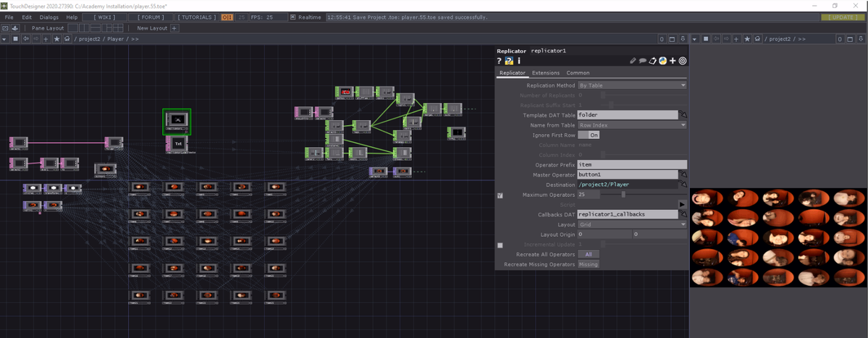Viewport: 868px width, 338px height.
Task: Click the bookmark star icon in path bar
Action: (x=56, y=39)
